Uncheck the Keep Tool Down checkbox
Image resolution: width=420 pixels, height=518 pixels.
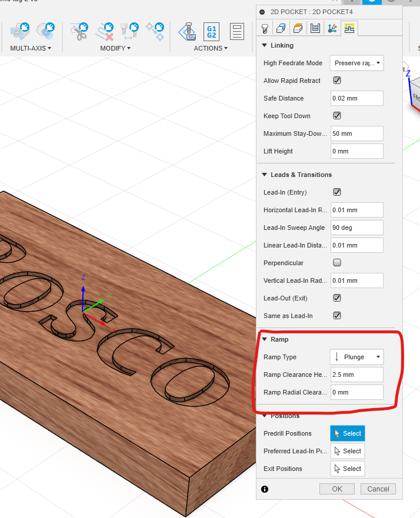pyautogui.click(x=337, y=116)
